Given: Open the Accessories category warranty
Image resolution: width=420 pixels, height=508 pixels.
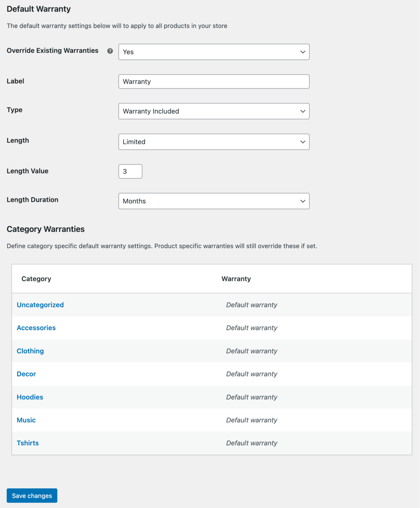Looking at the screenshot, I should (x=36, y=328).
